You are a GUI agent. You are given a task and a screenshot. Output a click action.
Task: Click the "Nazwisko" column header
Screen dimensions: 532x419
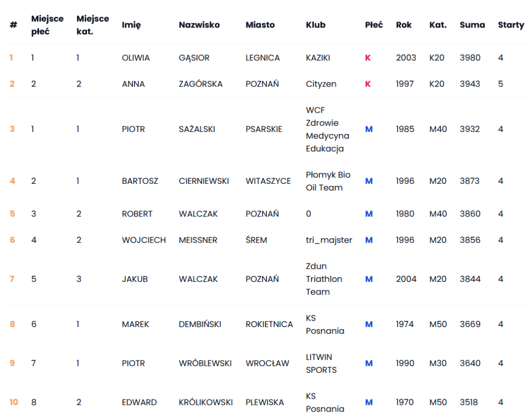199,25
